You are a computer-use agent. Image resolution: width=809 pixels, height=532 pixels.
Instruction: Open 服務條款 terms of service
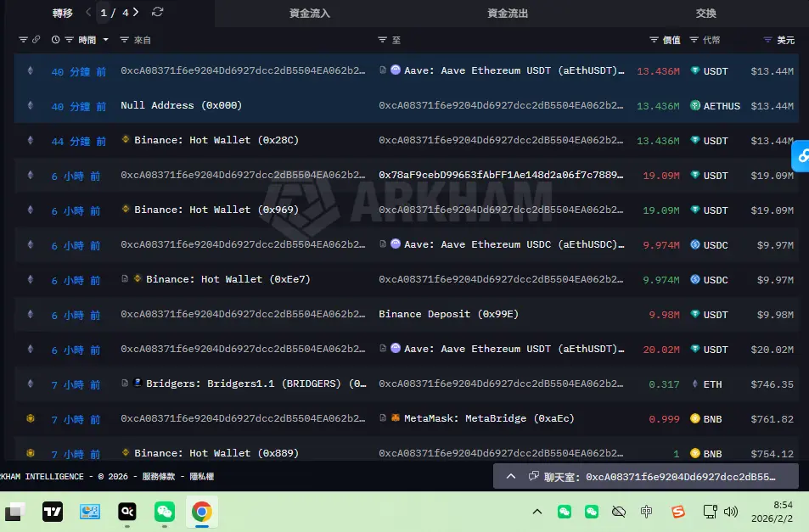point(159,476)
